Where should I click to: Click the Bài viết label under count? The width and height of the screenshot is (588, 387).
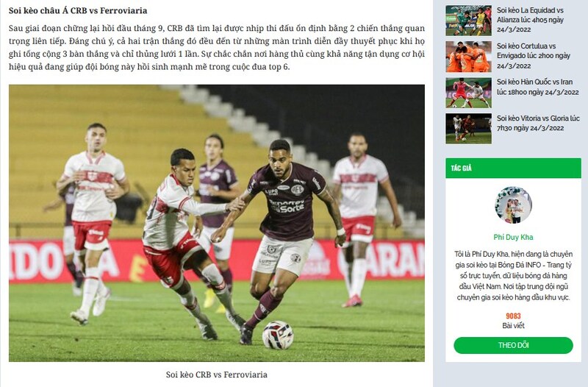point(513,326)
